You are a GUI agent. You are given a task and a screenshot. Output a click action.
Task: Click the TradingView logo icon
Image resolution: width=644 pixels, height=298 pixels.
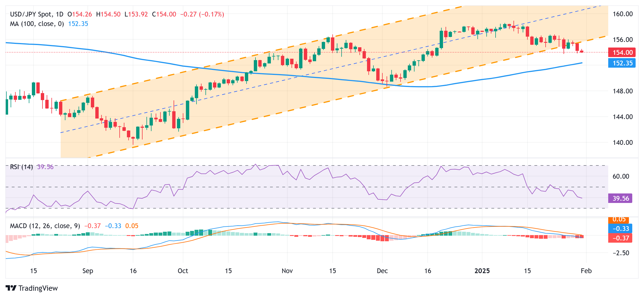[x=11, y=288]
